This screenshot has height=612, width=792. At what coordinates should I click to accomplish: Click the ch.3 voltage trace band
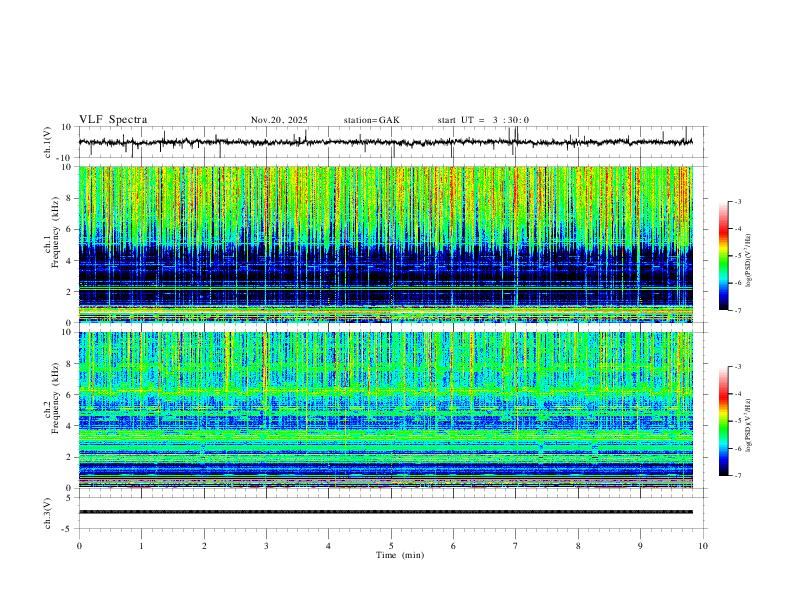(x=385, y=512)
